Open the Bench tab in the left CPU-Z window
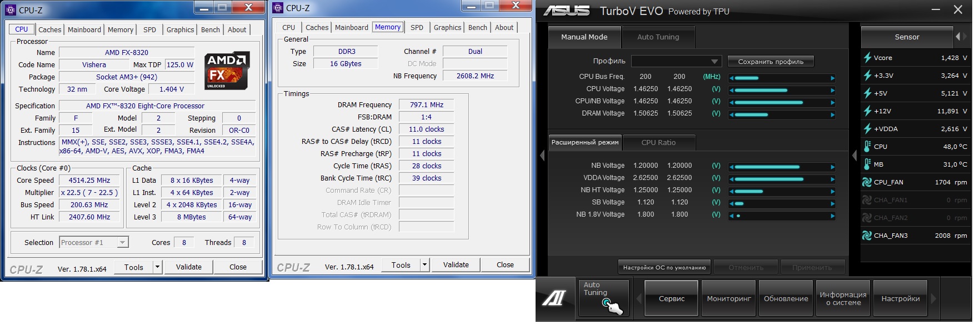Viewport: 980px width, 330px height. coord(211,29)
